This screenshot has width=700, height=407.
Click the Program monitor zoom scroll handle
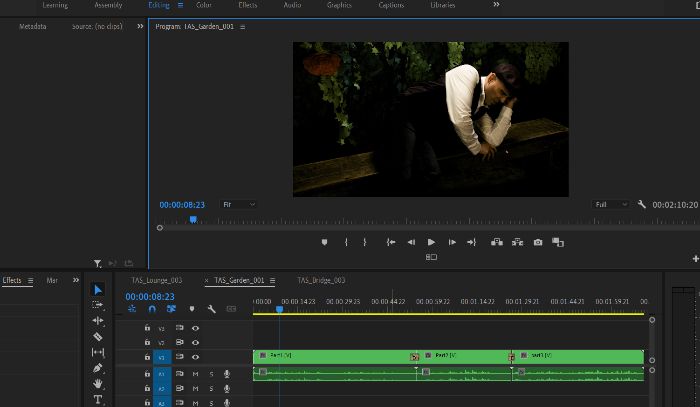point(160,228)
